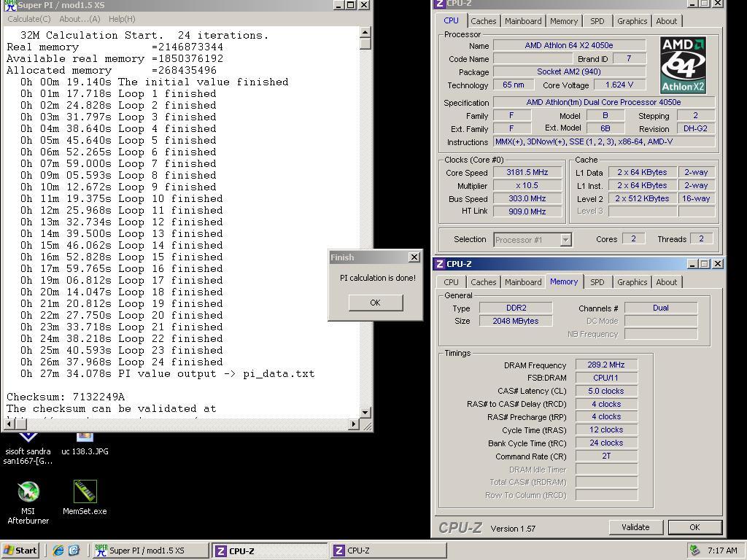Click the memory Type value DDR2

pyautogui.click(x=516, y=308)
